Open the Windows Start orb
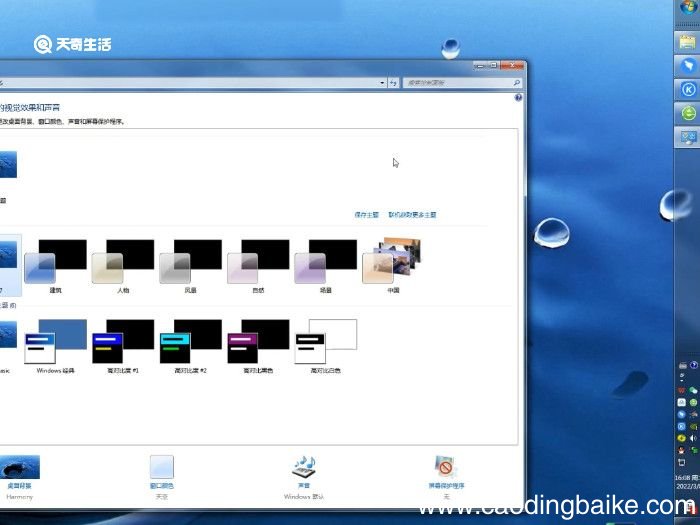 coord(689,8)
